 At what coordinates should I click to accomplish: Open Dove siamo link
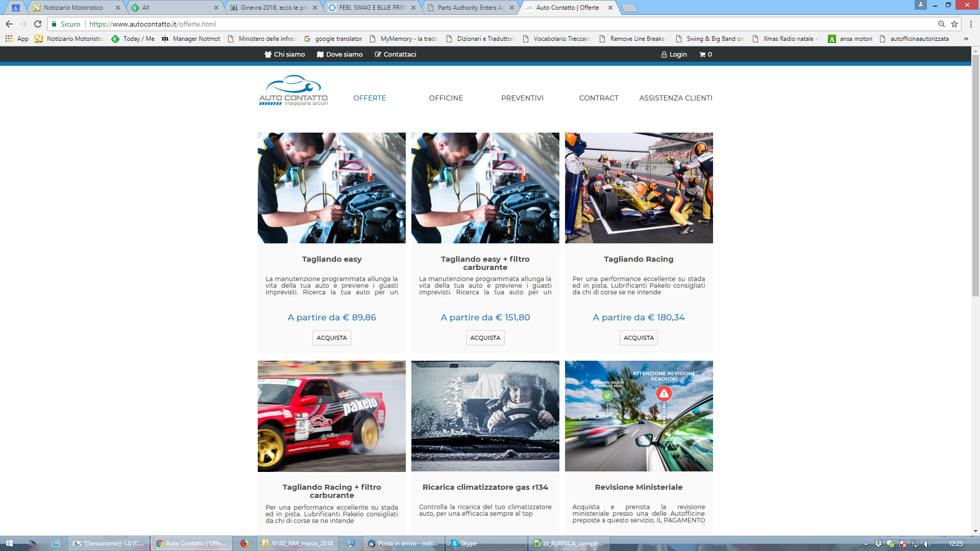(x=339, y=55)
